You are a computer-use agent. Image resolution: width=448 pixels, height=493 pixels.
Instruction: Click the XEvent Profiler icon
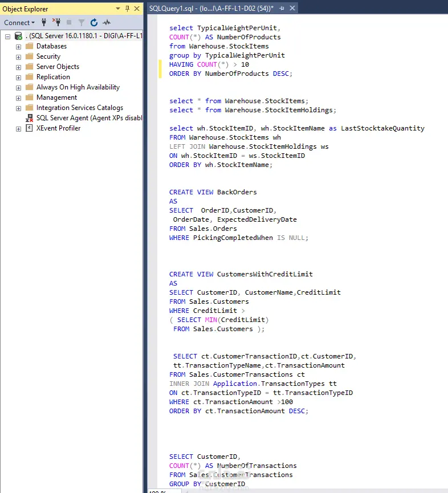[x=29, y=128]
